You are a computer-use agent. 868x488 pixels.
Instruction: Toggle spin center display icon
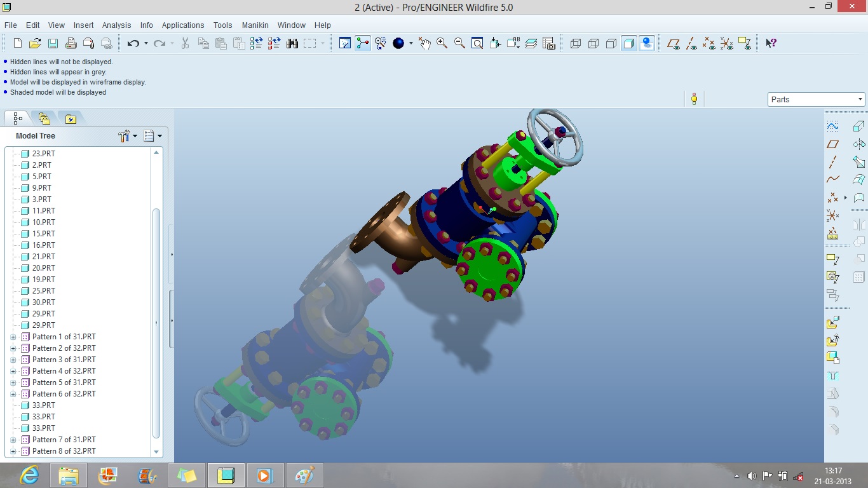tap(363, 43)
